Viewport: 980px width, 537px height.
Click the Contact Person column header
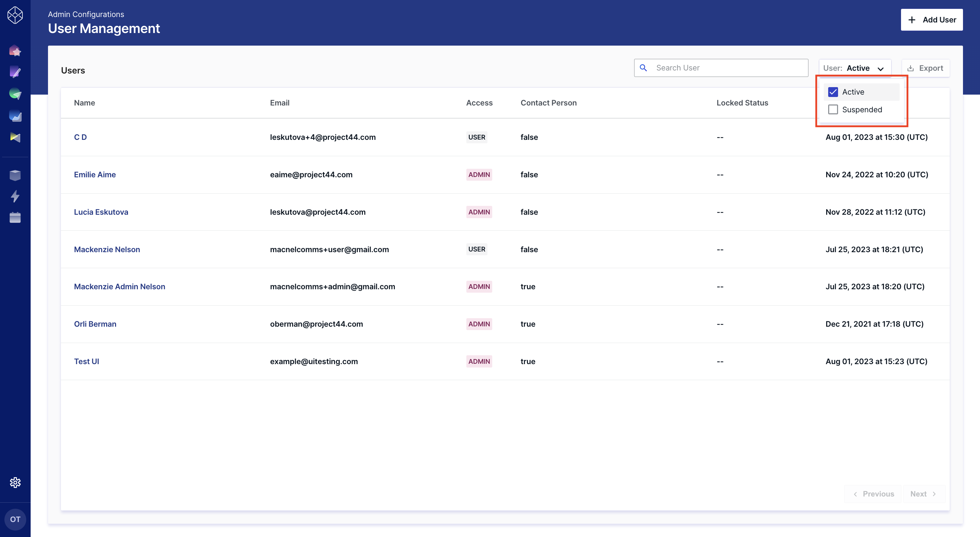548,103
